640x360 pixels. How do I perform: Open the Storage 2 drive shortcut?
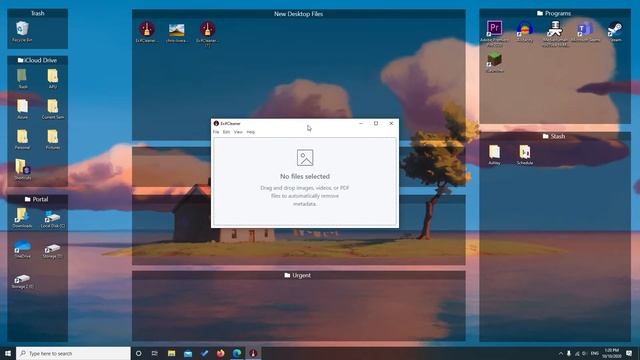coord(22,281)
